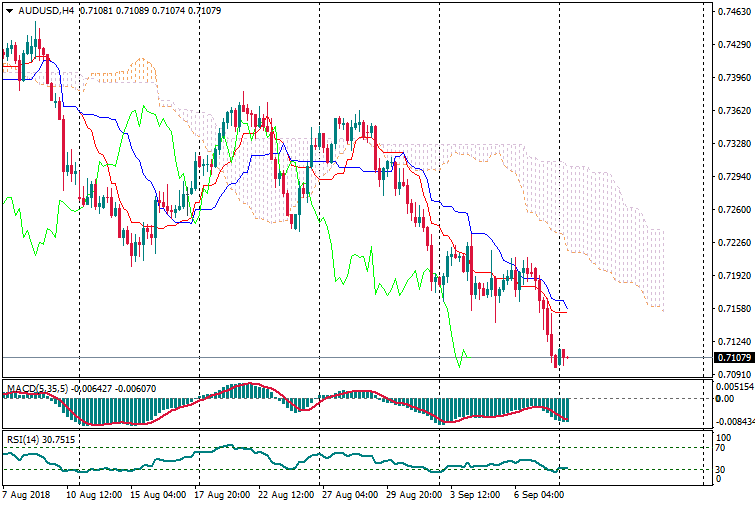Image resolution: width=755 pixels, height=506 pixels.
Task: Click the 3 Sep 12:00 time label
Action: click(x=474, y=494)
